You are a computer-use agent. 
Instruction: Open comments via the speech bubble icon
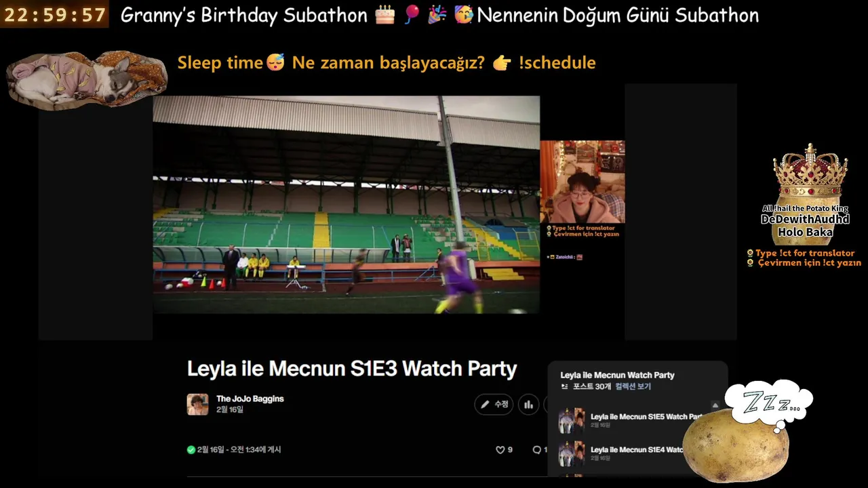pos(537,449)
